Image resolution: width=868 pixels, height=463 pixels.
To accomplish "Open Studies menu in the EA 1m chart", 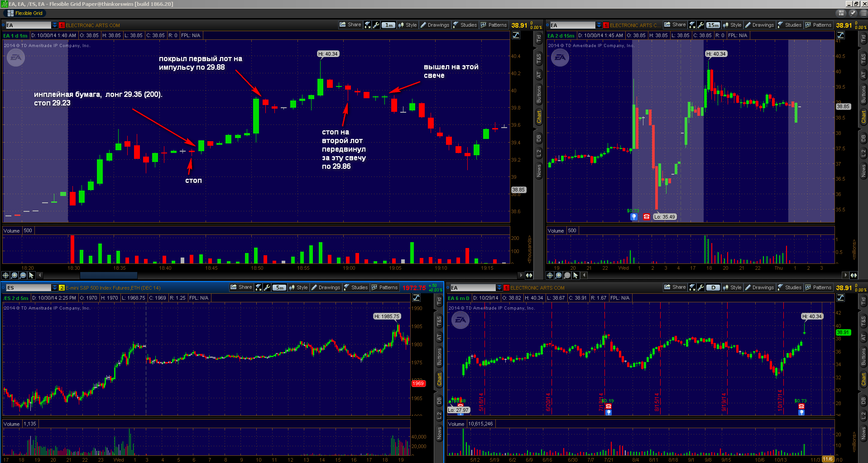I will click(x=465, y=25).
